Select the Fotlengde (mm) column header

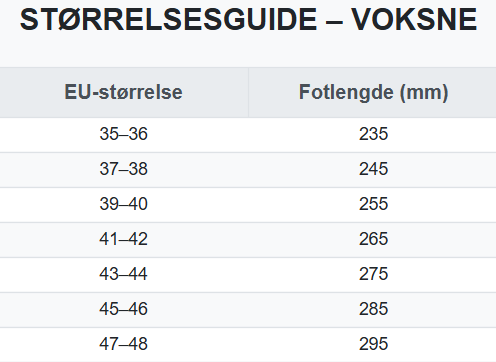pyautogui.click(x=372, y=92)
